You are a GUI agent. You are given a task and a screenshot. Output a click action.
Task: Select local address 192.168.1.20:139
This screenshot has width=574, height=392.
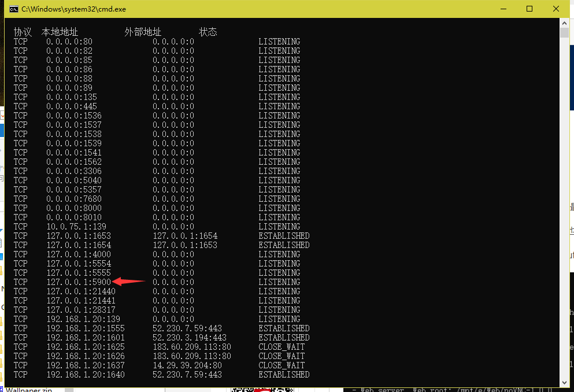pos(83,319)
